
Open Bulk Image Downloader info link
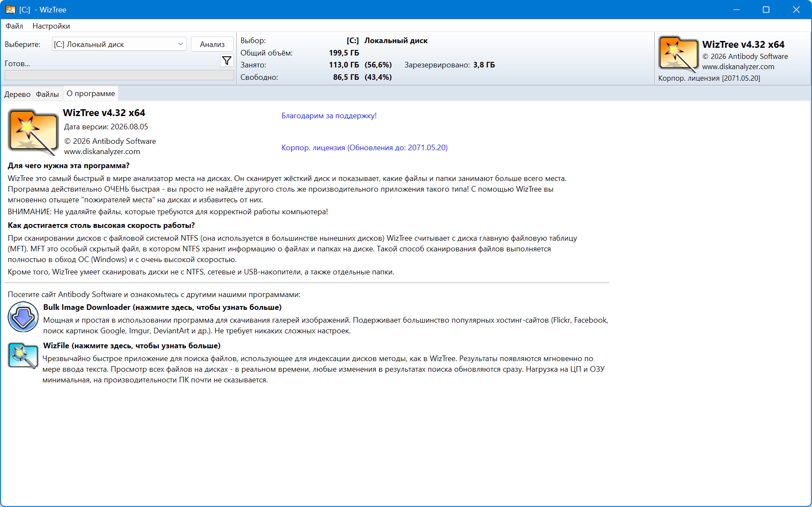pyautogui.click(x=162, y=307)
